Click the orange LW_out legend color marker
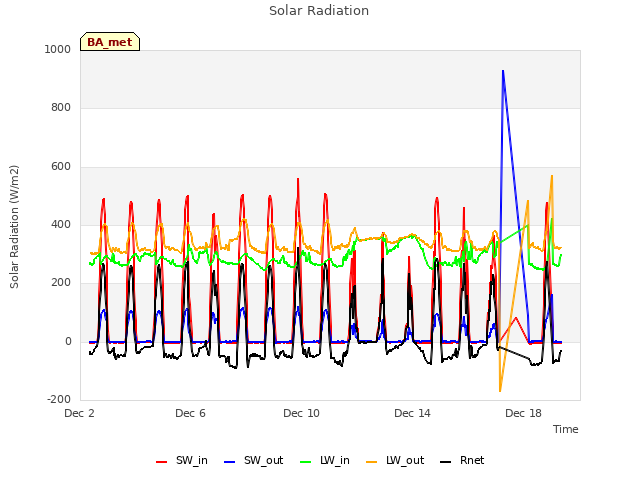 (372, 462)
